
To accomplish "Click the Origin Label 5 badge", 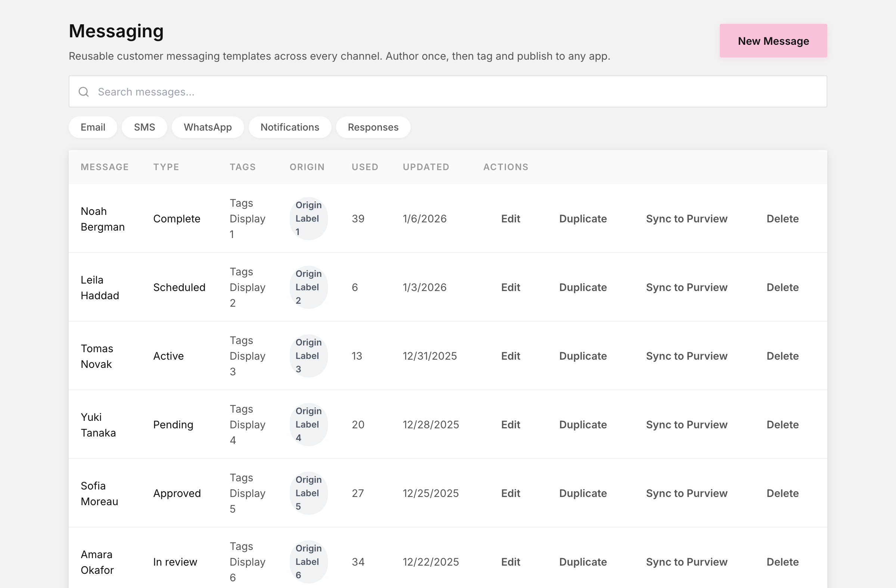I will pos(308,493).
